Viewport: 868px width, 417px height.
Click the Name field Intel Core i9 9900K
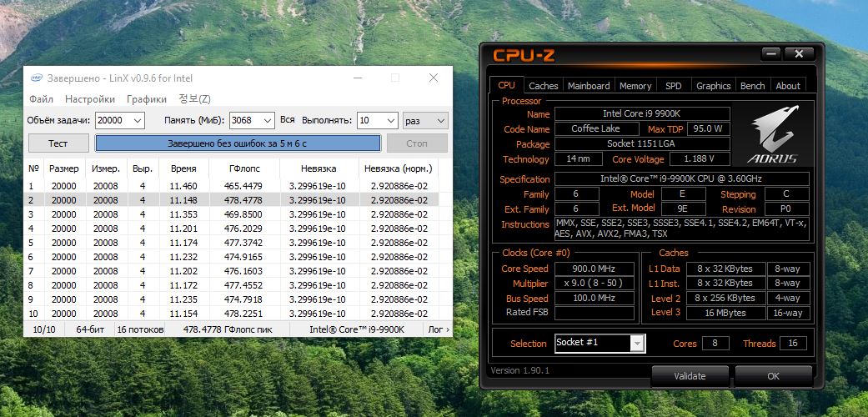(642, 113)
